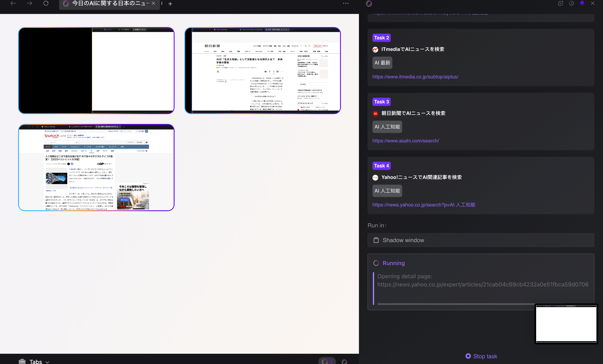Image resolution: width=603 pixels, height=364 pixels.
Task: Open the three-dots more menu
Action: pos(346,3)
